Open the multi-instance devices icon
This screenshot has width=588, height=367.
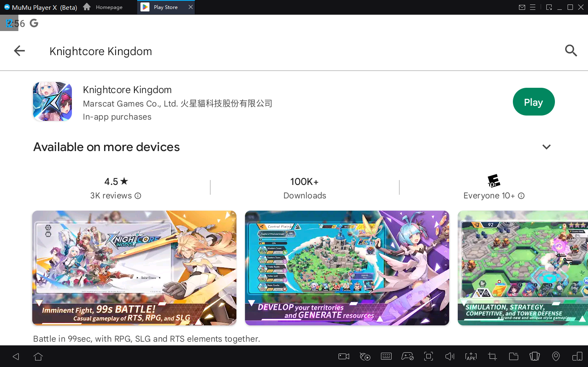(x=577, y=356)
